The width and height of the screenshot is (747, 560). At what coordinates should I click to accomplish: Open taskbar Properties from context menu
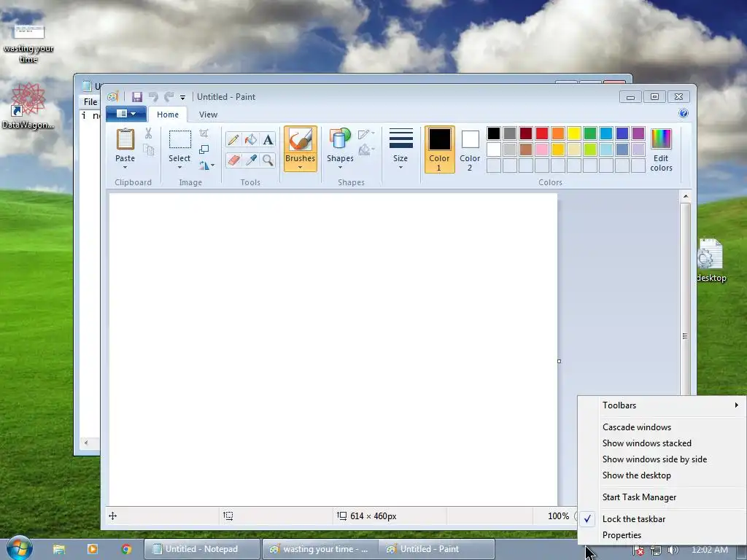[x=622, y=535]
